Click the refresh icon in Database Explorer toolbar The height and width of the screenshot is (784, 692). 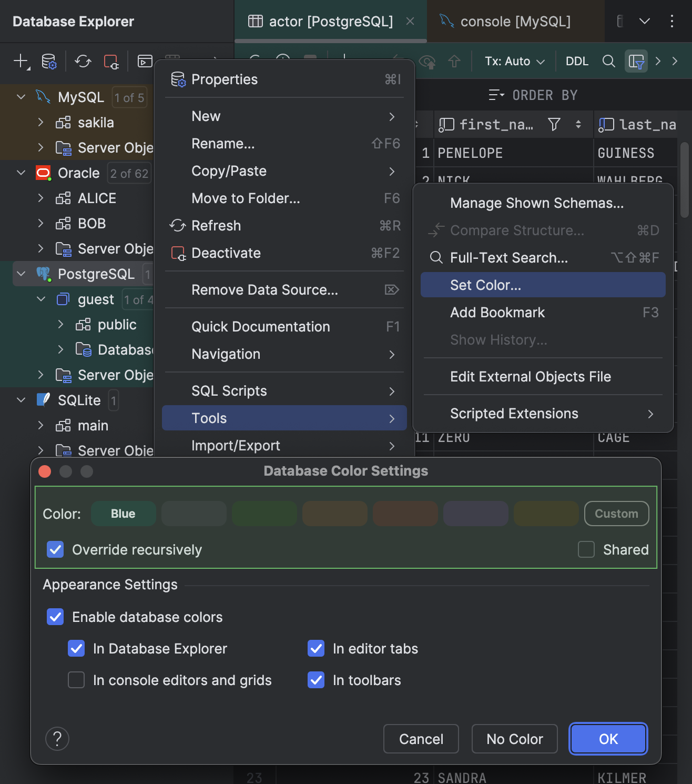[83, 62]
